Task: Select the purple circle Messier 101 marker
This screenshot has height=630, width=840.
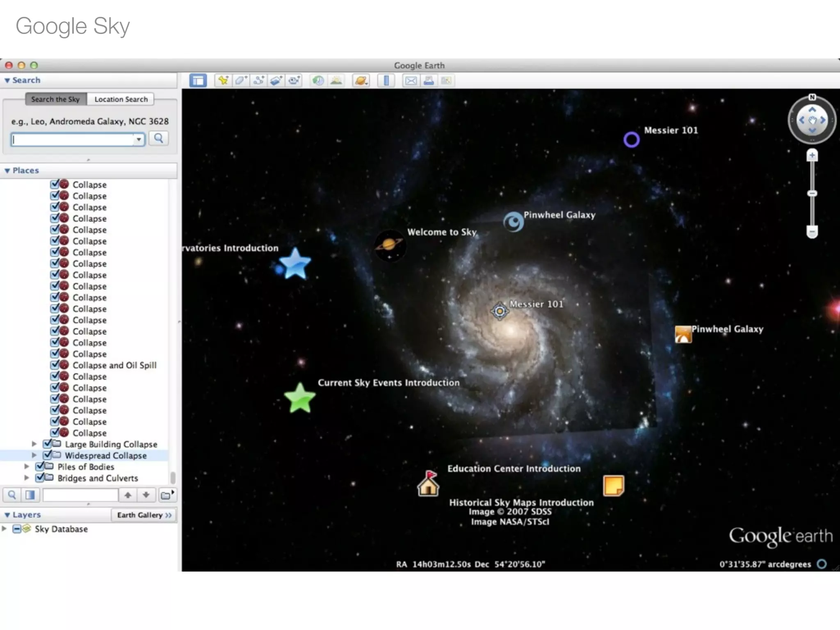Action: click(x=632, y=140)
